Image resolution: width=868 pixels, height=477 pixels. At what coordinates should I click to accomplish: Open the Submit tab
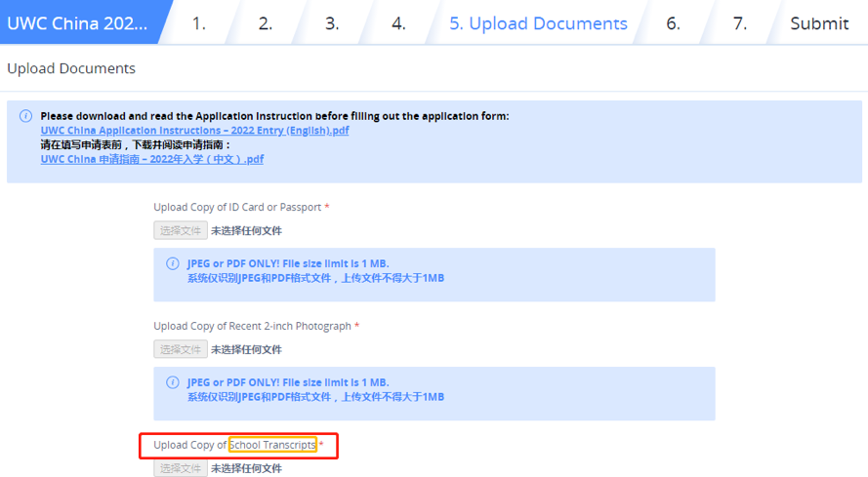tap(819, 23)
